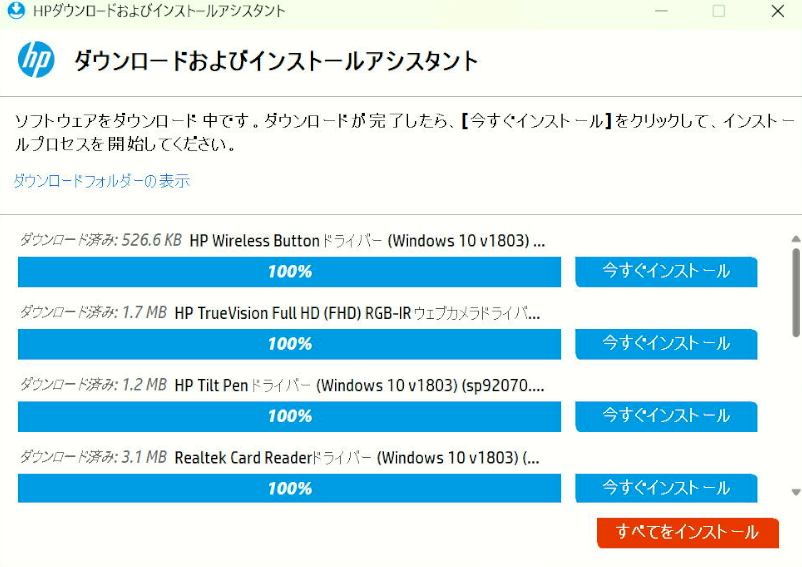Image resolution: width=802 pixels, height=567 pixels.
Task: Click the download assistant title bar icon
Action: pyautogui.click(x=16, y=10)
